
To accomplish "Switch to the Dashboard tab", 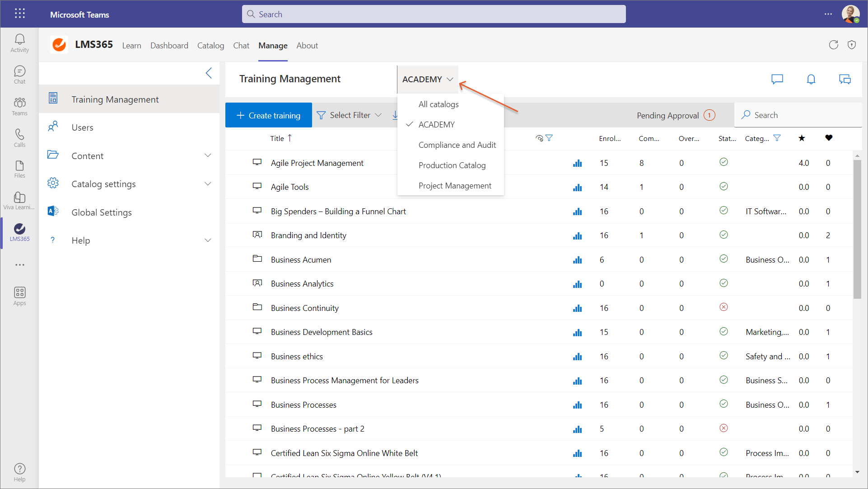I will (x=169, y=46).
